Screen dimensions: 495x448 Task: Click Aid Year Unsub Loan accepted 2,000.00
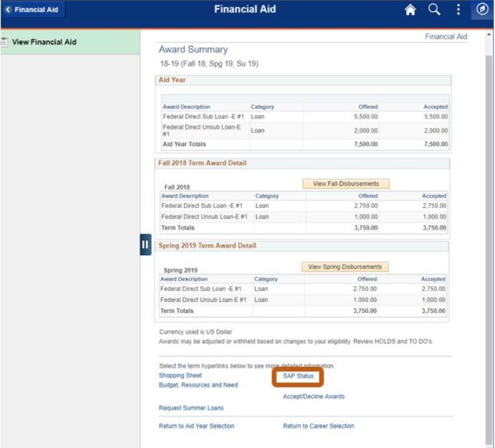click(436, 131)
